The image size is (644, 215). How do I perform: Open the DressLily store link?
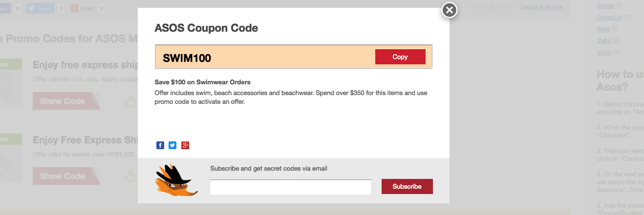pyautogui.click(x=610, y=18)
